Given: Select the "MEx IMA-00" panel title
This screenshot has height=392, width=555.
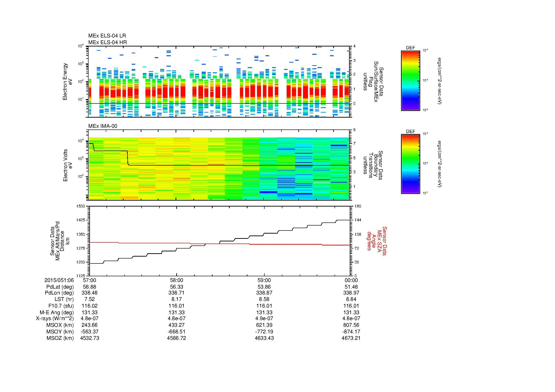Looking at the screenshot, I should [x=103, y=126].
